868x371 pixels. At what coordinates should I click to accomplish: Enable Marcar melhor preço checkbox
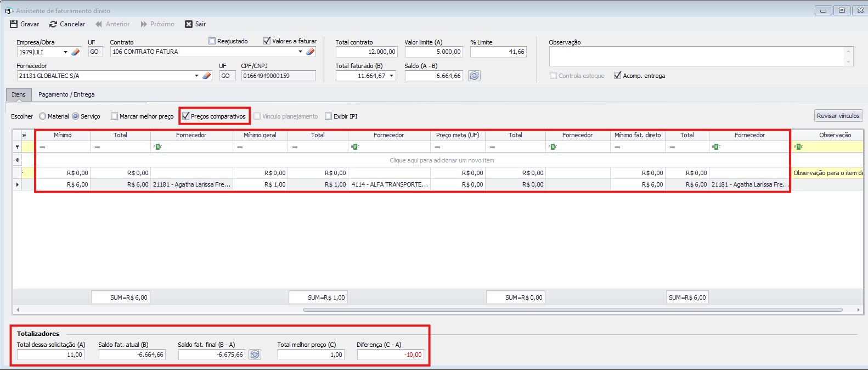[x=115, y=116]
